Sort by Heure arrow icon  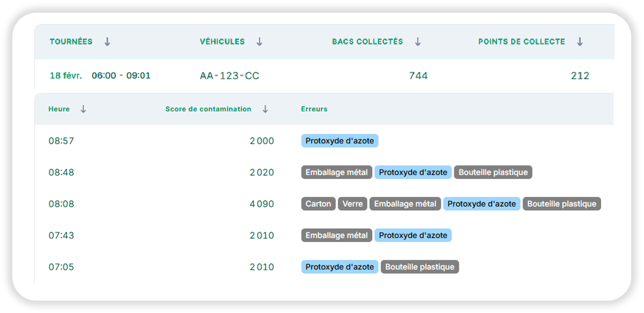click(x=83, y=109)
